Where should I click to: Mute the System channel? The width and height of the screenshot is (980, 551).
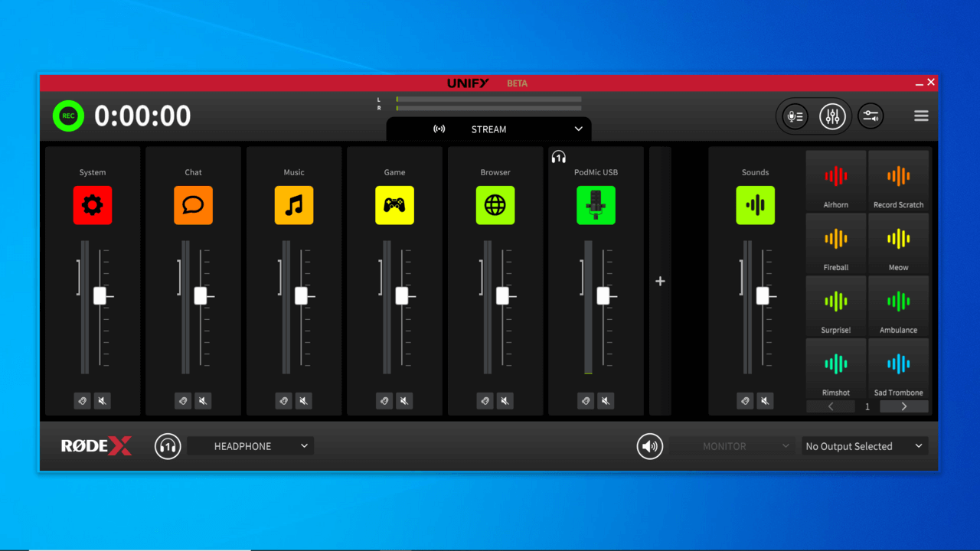[103, 400]
